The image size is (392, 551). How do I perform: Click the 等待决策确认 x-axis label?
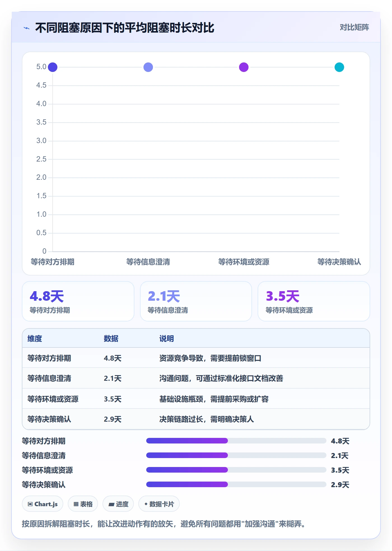(x=339, y=262)
